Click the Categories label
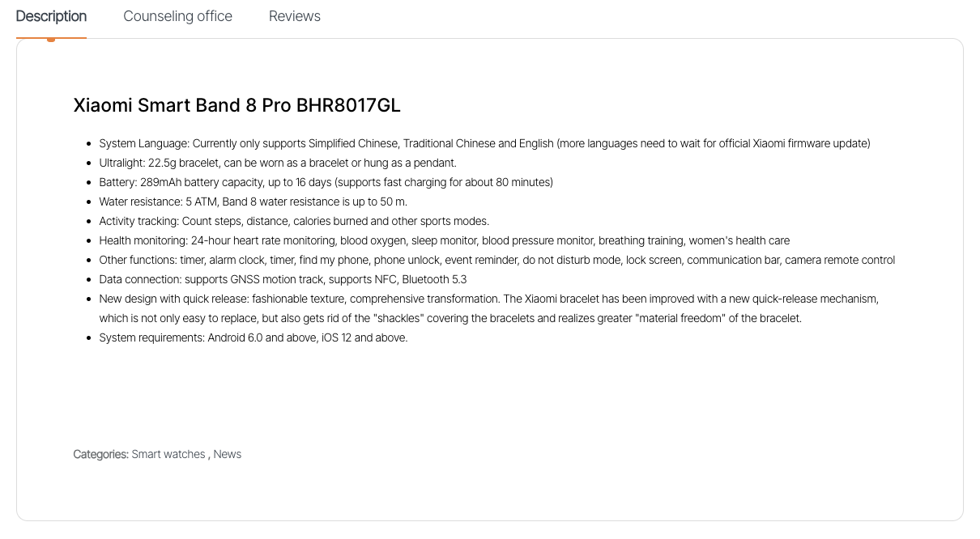980x539 pixels. tap(100, 454)
